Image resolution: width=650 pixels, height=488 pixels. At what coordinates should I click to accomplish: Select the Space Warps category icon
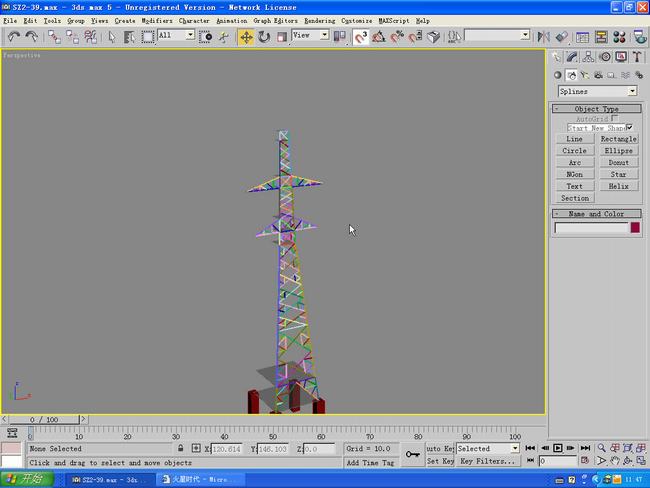[625, 75]
